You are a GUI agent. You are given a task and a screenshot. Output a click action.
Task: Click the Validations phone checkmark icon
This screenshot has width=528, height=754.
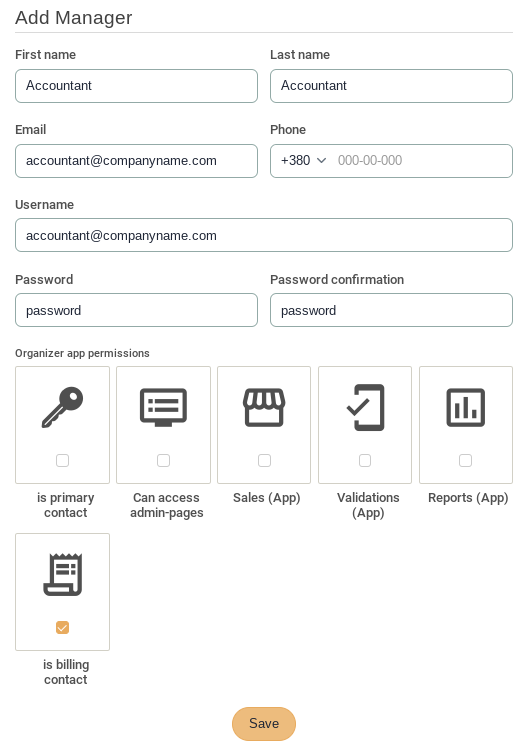365,407
